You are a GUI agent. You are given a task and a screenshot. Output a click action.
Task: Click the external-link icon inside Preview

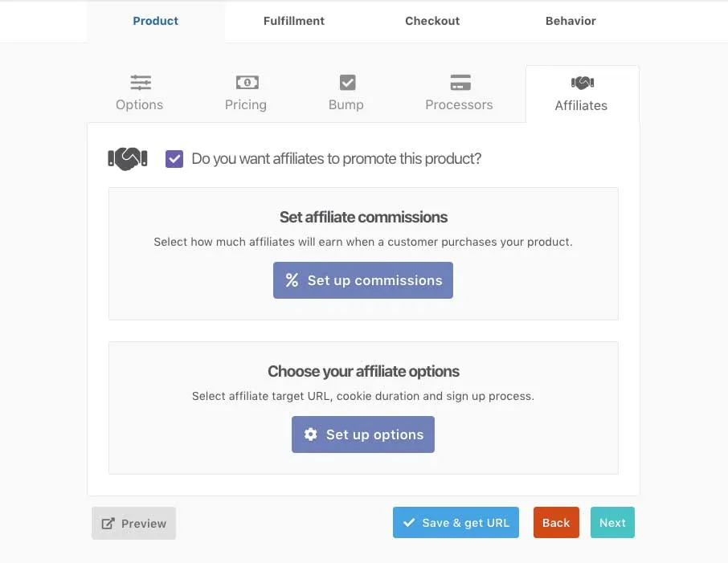point(108,522)
